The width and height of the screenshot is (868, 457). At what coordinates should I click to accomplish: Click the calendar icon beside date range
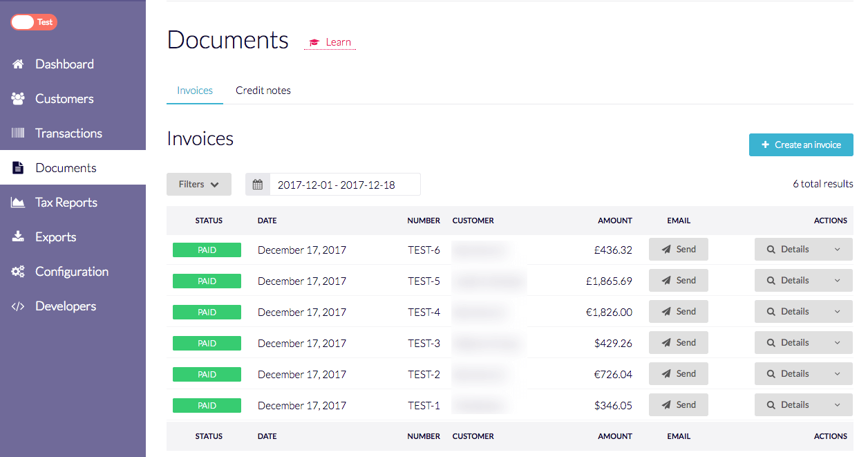258,185
